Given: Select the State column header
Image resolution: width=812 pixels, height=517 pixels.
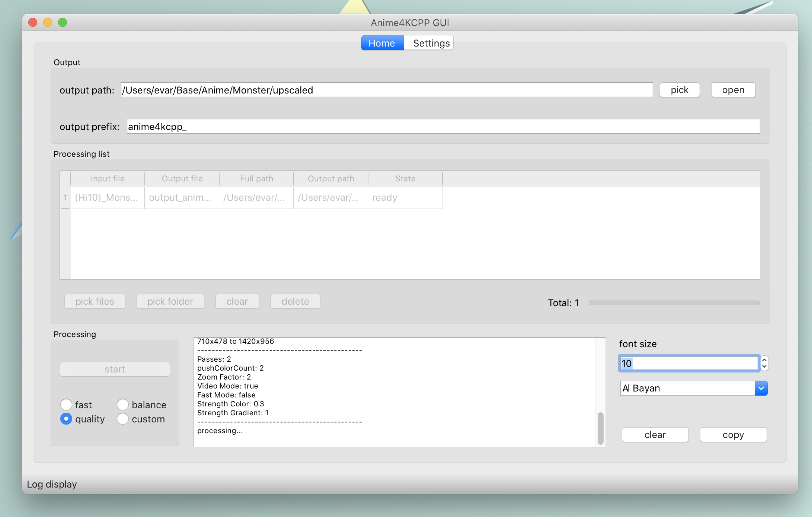Looking at the screenshot, I should point(405,179).
